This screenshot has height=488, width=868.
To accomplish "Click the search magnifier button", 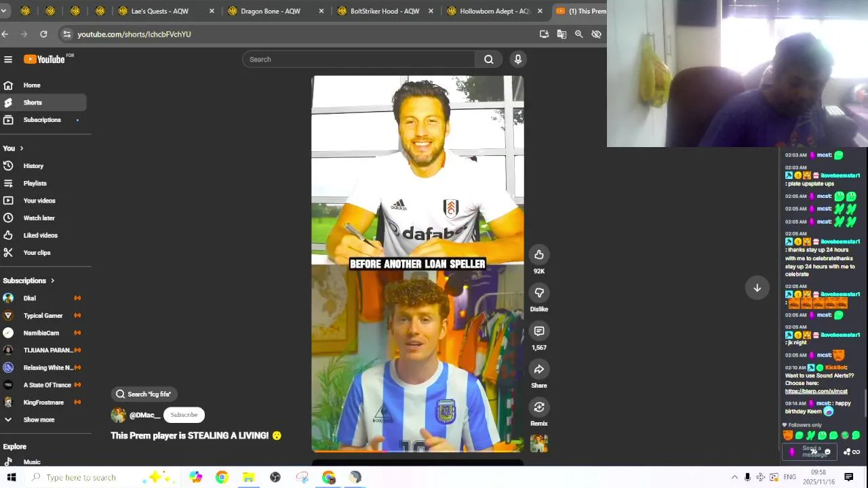I will [x=488, y=59].
